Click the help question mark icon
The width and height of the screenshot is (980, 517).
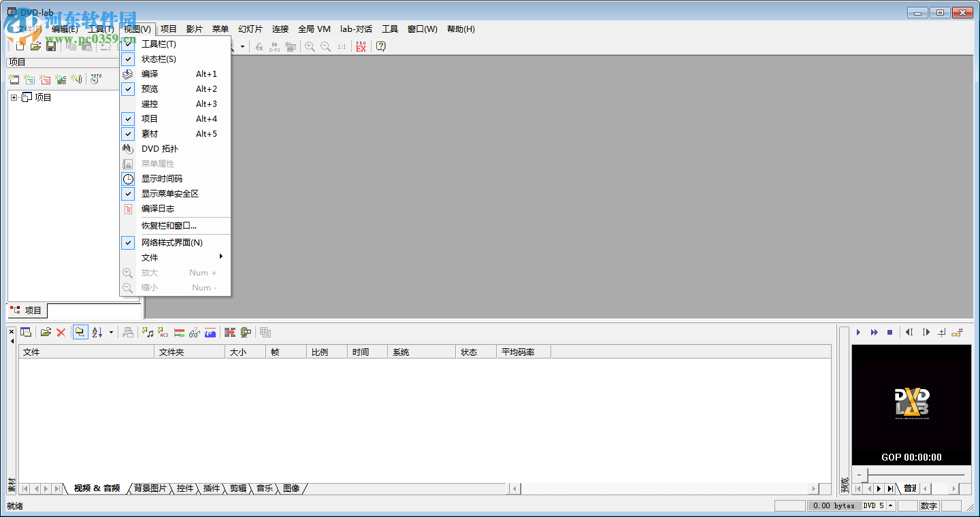click(381, 47)
